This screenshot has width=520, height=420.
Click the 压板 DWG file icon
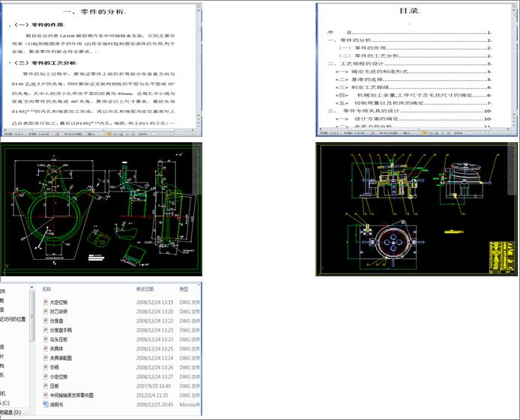[x=44, y=386]
